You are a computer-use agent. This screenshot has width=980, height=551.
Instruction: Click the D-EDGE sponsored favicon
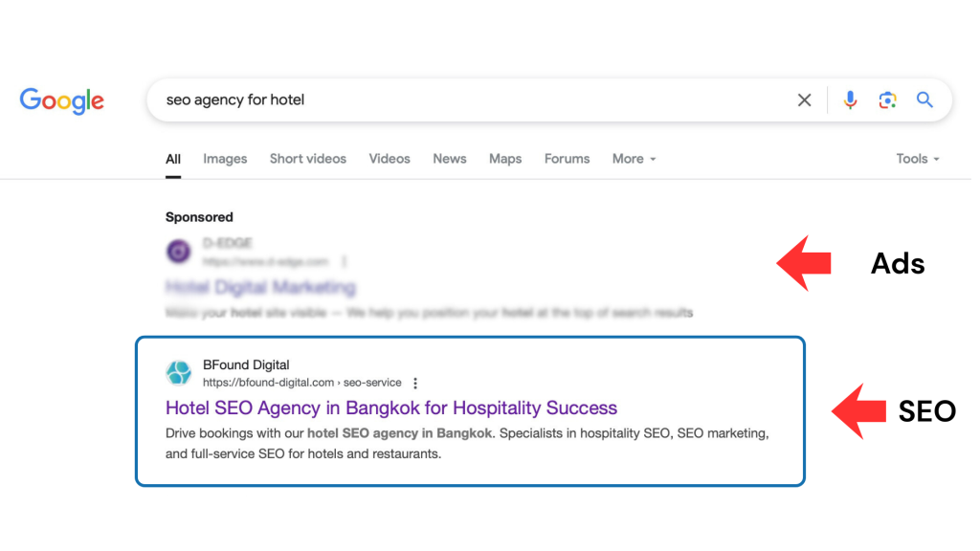pyautogui.click(x=179, y=252)
